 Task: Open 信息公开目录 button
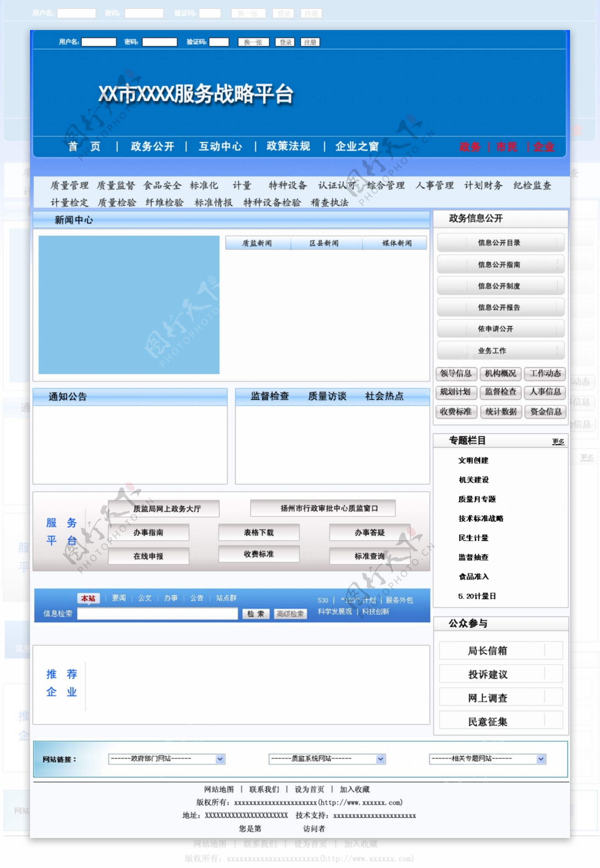pyautogui.click(x=500, y=243)
